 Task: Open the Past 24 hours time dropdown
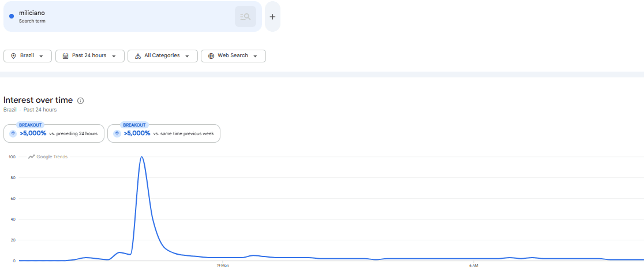click(90, 56)
